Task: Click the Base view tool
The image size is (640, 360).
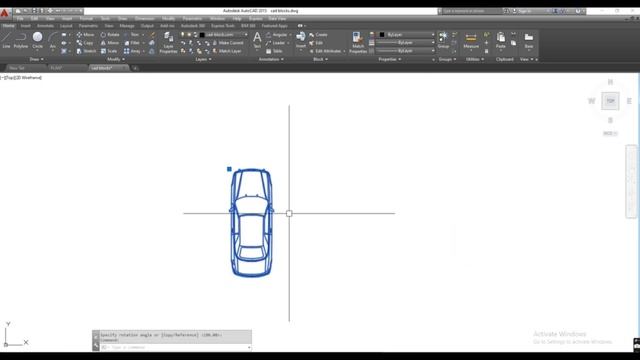Action: (x=529, y=41)
